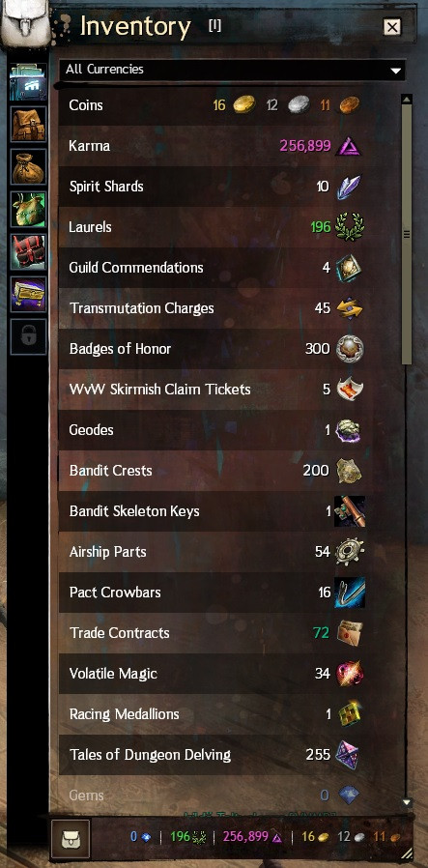Open the purple chest bag slot
Screen dimensions: 428x868
[x=28, y=294]
